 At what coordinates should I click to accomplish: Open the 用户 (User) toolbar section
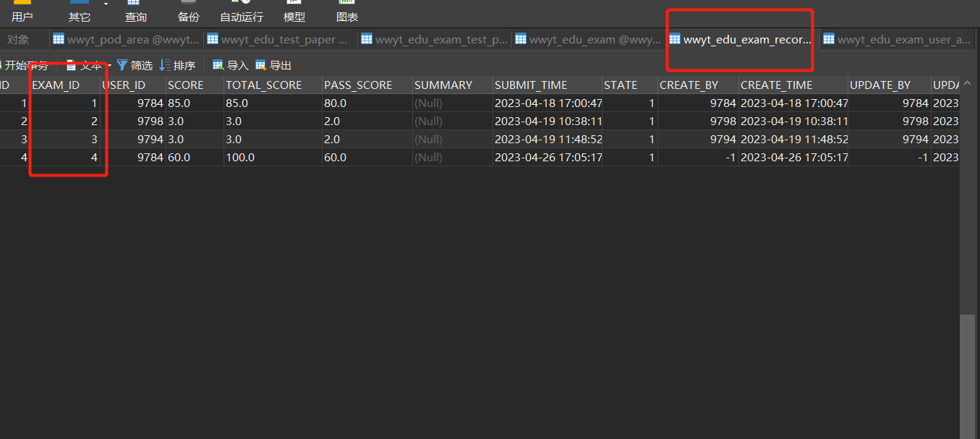click(22, 12)
